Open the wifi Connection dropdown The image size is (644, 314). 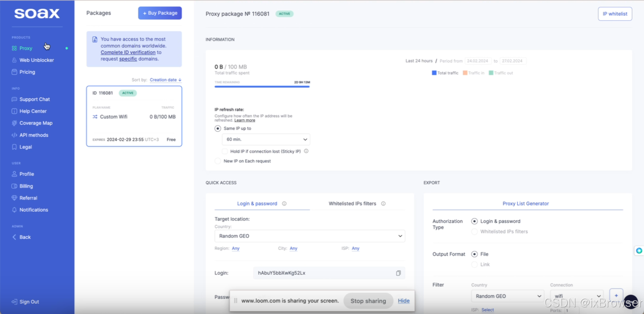tap(577, 296)
